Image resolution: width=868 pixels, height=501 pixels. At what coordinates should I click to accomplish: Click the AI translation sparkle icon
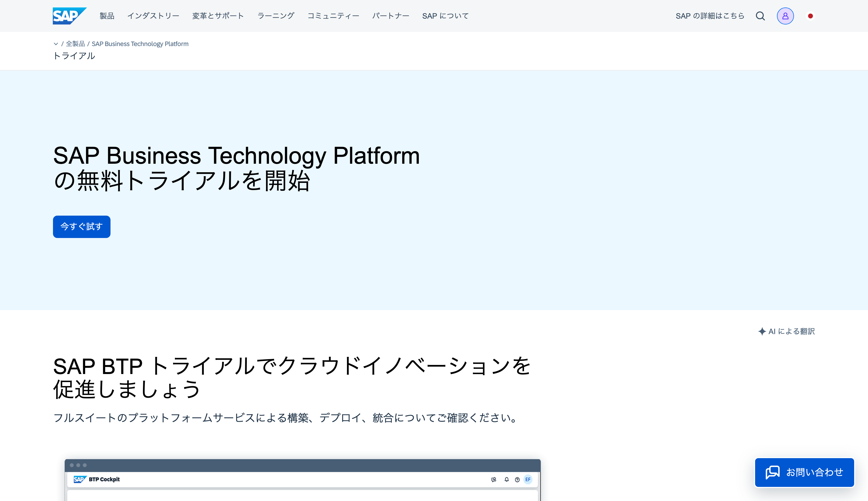[x=762, y=331]
